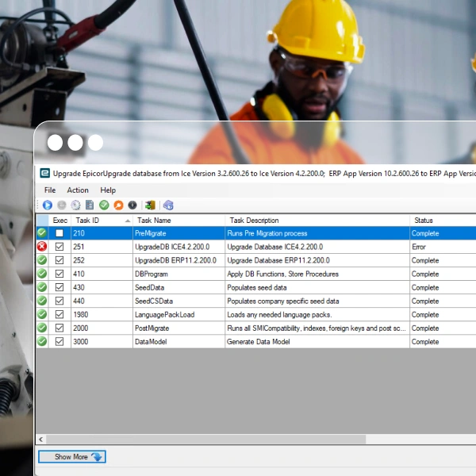Click the Task ID cell '440'

pos(102,301)
